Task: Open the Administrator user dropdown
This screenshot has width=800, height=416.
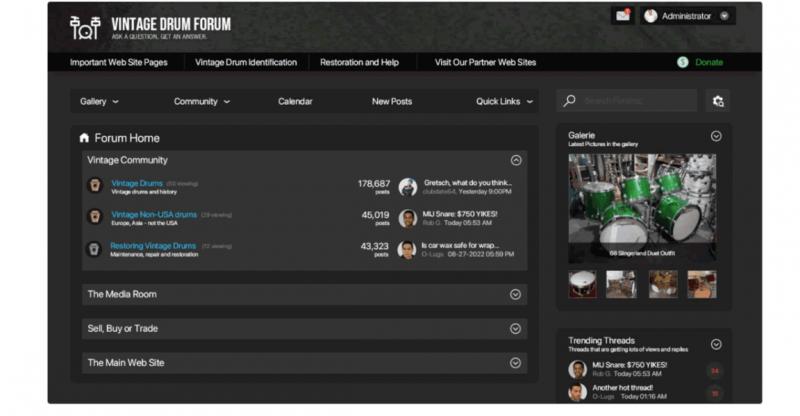Action: point(688,16)
